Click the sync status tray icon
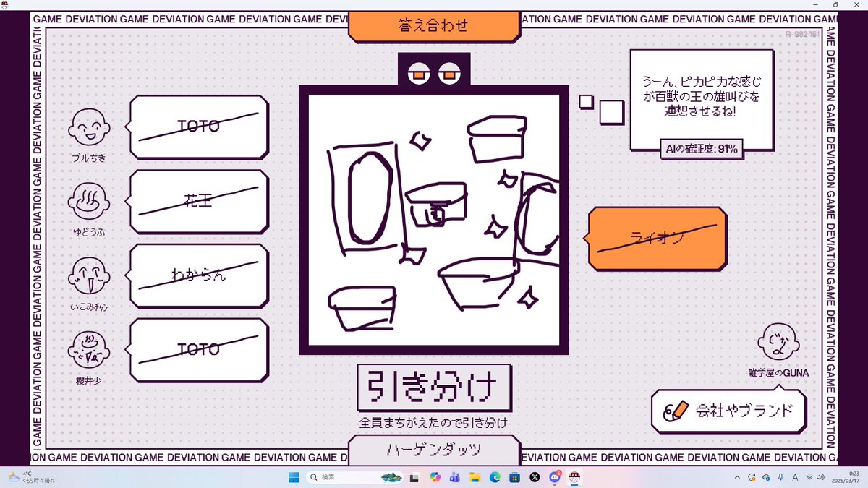 [x=753, y=477]
